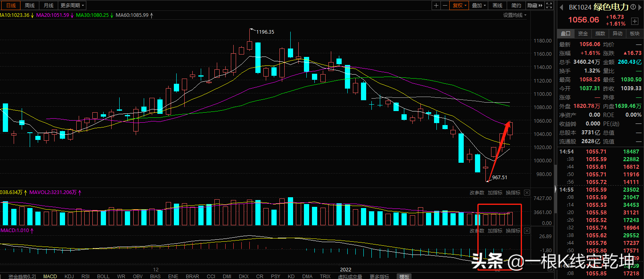Open the 叠加 overlay dropdown
644x279 pixels.
pos(479,5)
